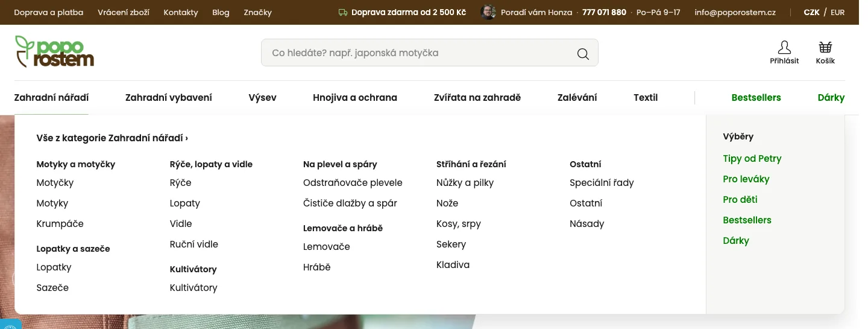Open Stříhání a řezání heading

coord(471,164)
